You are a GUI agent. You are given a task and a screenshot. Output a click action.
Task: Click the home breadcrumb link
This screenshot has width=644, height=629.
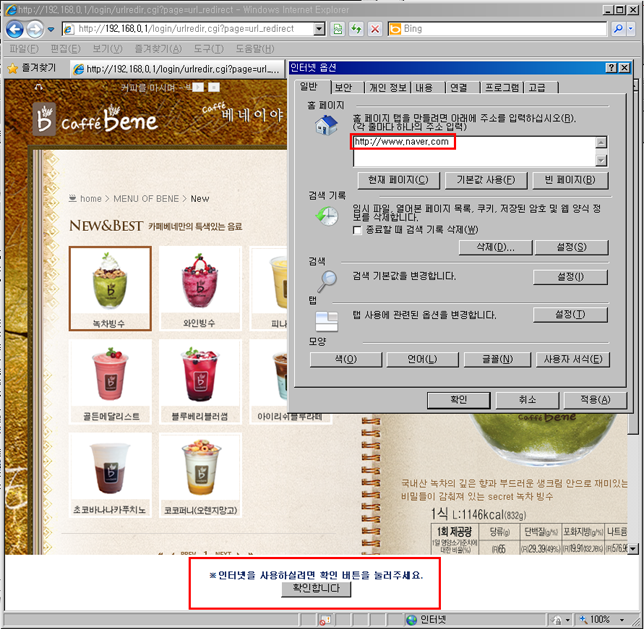91,199
